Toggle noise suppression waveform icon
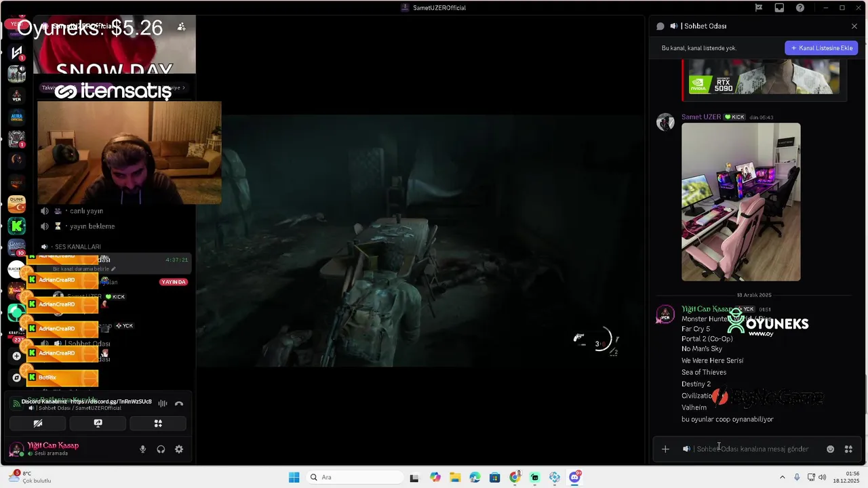 point(163,403)
